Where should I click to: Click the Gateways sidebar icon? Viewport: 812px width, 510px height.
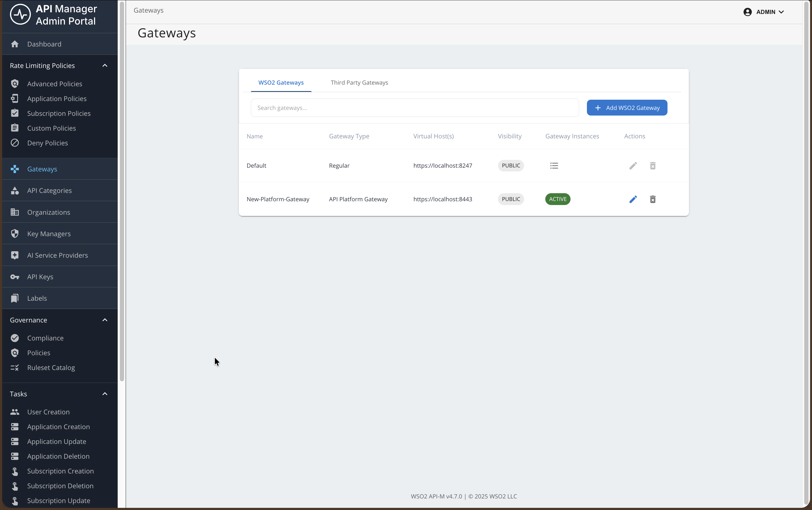(x=15, y=169)
